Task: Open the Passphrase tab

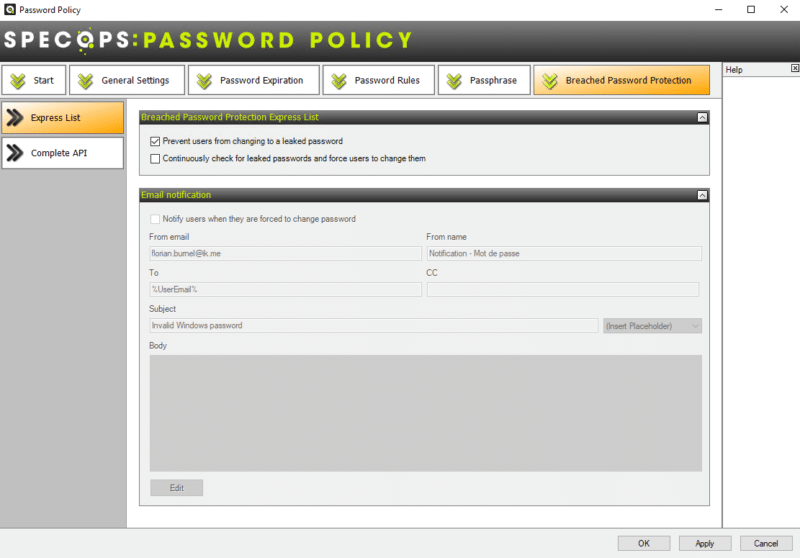Action: click(484, 80)
